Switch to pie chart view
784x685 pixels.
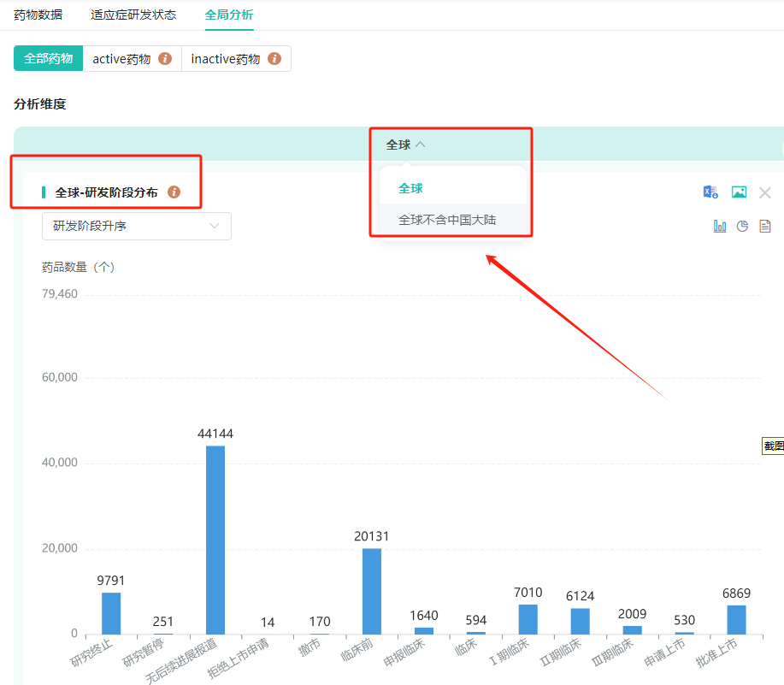(743, 226)
